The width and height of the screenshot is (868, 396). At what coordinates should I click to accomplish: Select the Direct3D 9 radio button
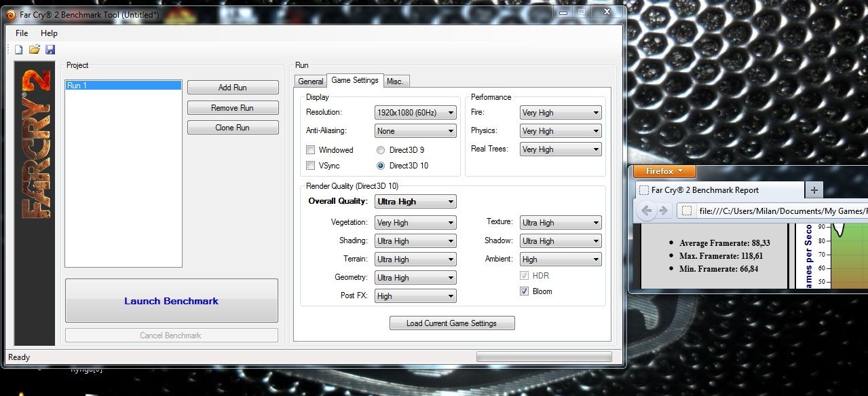coord(380,150)
